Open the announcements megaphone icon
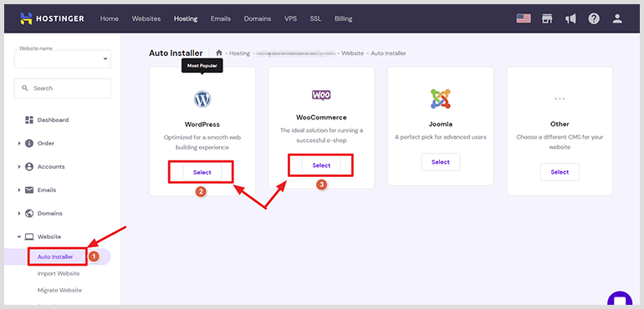Screen dimensions: 644x309 570,18
